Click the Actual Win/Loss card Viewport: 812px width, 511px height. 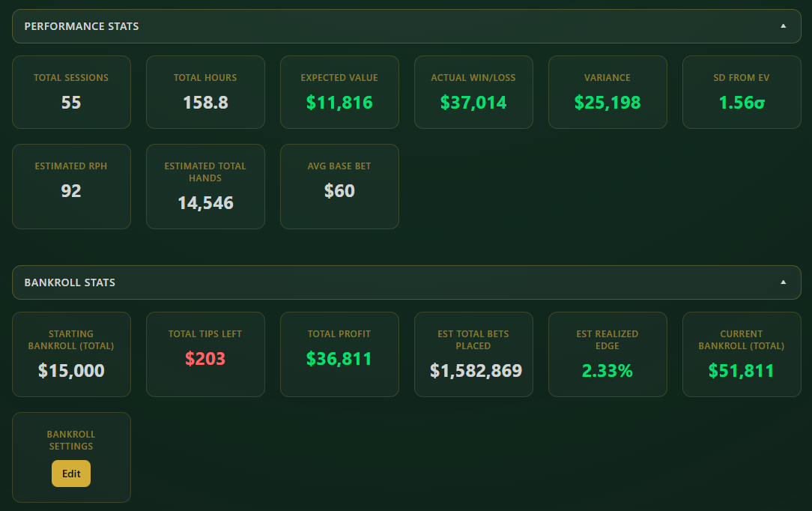tap(473, 91)
